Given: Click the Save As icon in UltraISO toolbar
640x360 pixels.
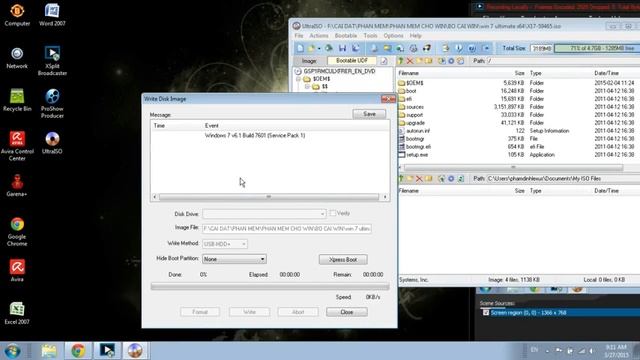Looking at the screenshot, I should 356,48.
